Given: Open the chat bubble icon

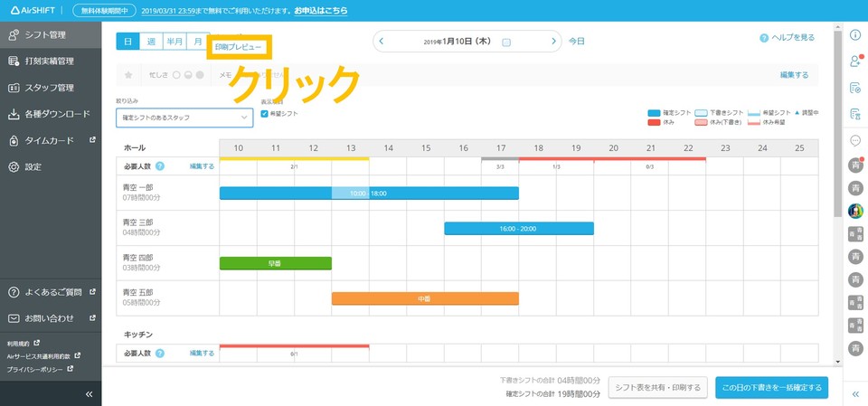Looking at the screenshot, I should (x=855, y=141).
